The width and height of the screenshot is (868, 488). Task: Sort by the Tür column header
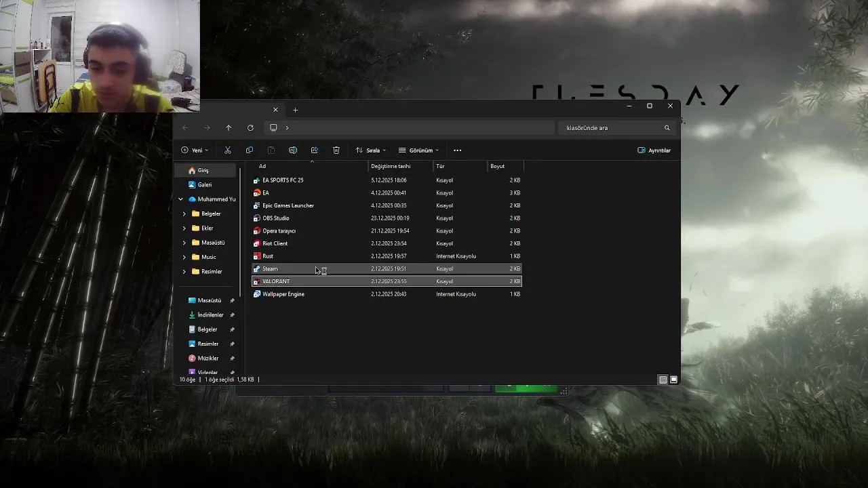[460, 166]
